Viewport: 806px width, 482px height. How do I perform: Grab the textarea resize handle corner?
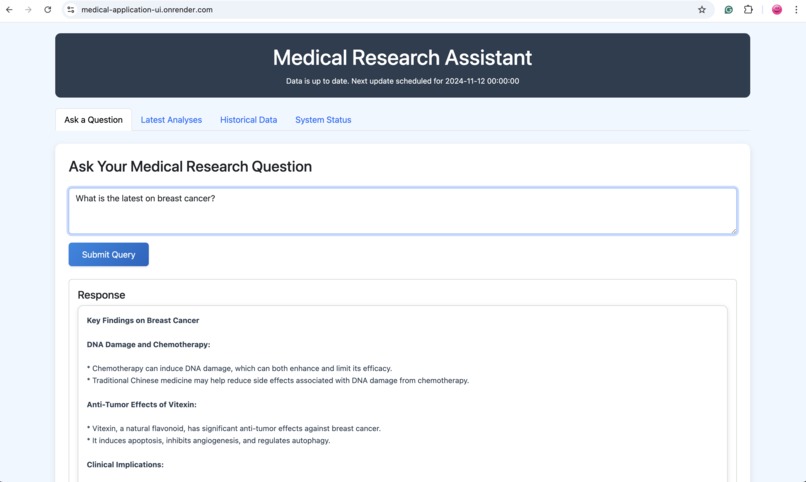coord(734,231)
